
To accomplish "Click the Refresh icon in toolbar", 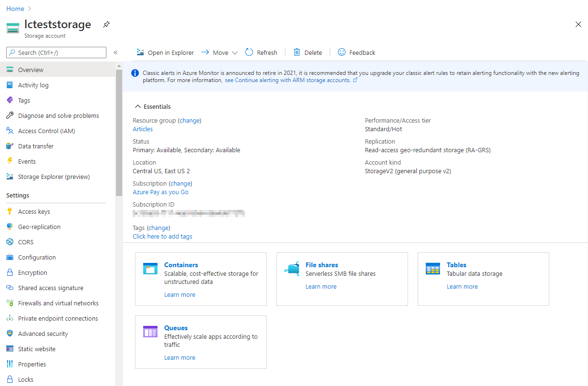I will point(249,52).
